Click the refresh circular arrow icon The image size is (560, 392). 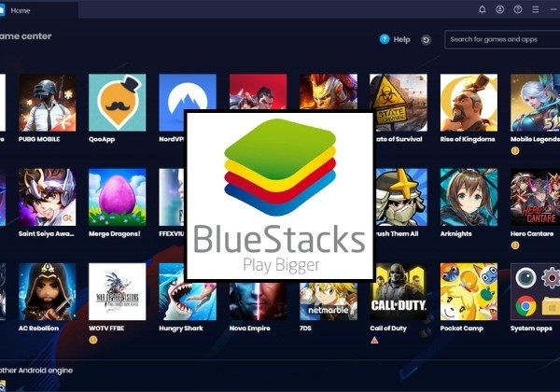[x=426, y=40]
